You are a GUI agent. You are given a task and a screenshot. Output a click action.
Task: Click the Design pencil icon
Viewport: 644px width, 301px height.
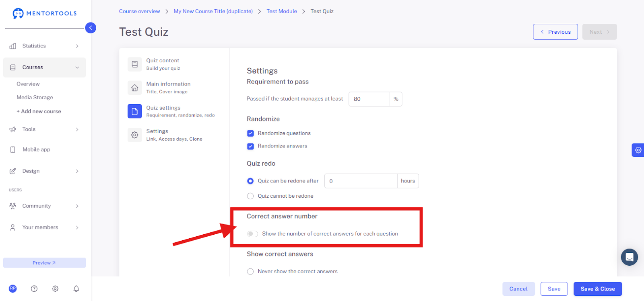[13, 171]
